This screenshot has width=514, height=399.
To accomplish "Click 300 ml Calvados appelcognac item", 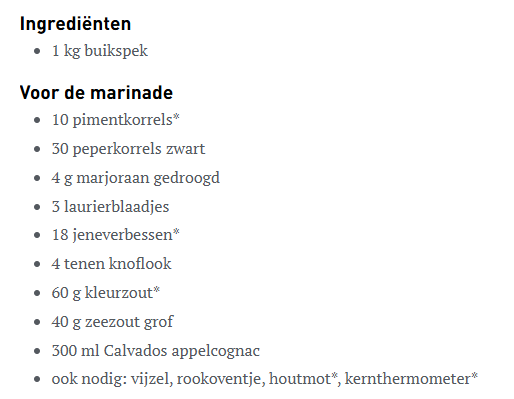I will pos(156,351).
